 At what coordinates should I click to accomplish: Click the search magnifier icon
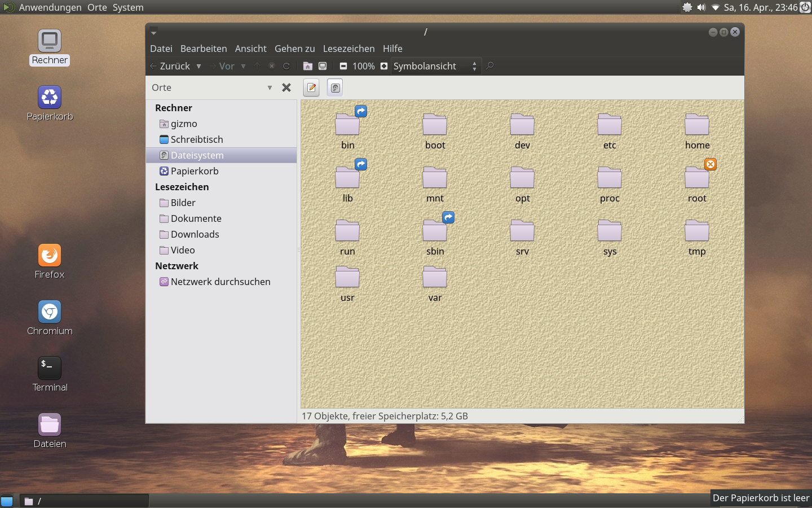490,66
